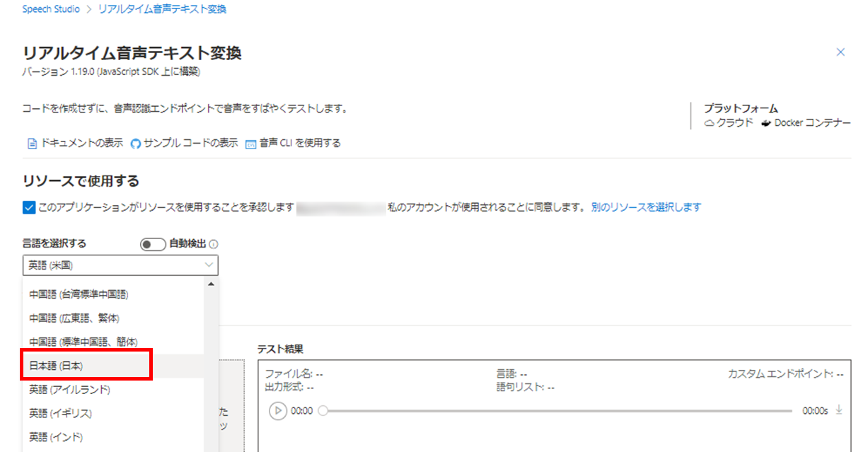
Task: Play the test result audio
Action: click(278, 410)
